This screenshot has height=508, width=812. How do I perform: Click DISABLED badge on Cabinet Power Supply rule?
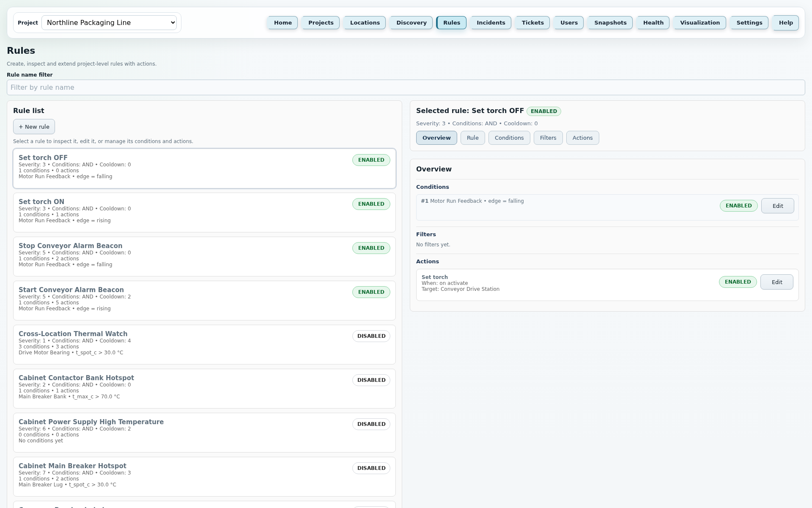point(371,424)
